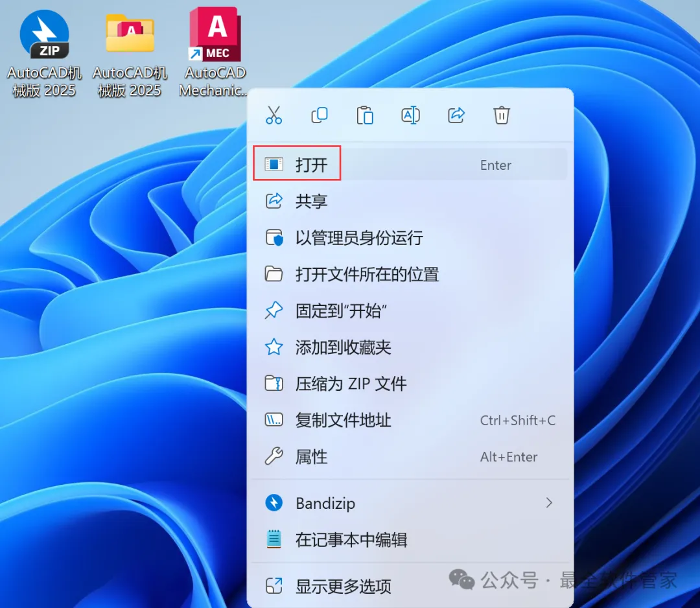Open 属性 from the menu
The height and width of the screenshot is (608, 700).
pyautogui.click(x=410, y=457)
